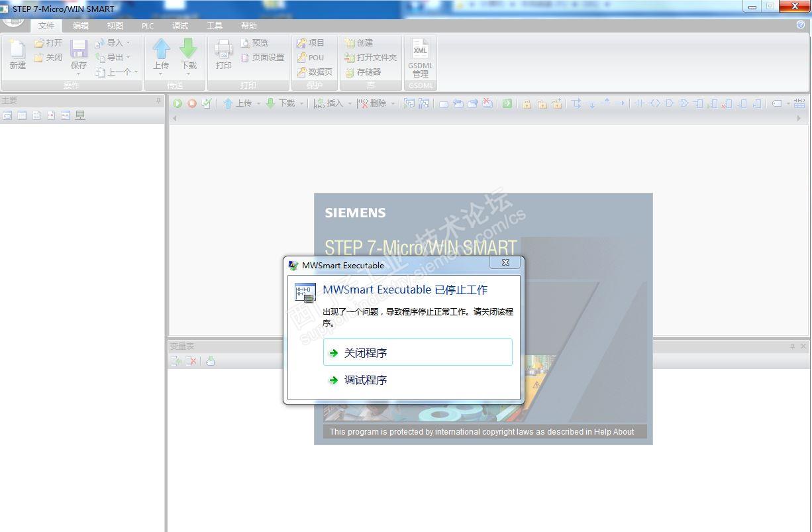Click the monitor icon in the 主要 panel
Viewport: 812px width, 532px height.
(x=80, y=115)
